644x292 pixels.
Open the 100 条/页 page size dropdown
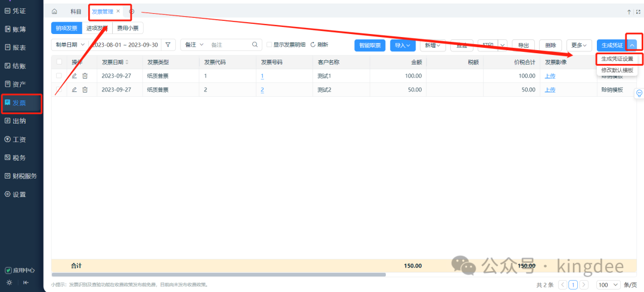608,285
